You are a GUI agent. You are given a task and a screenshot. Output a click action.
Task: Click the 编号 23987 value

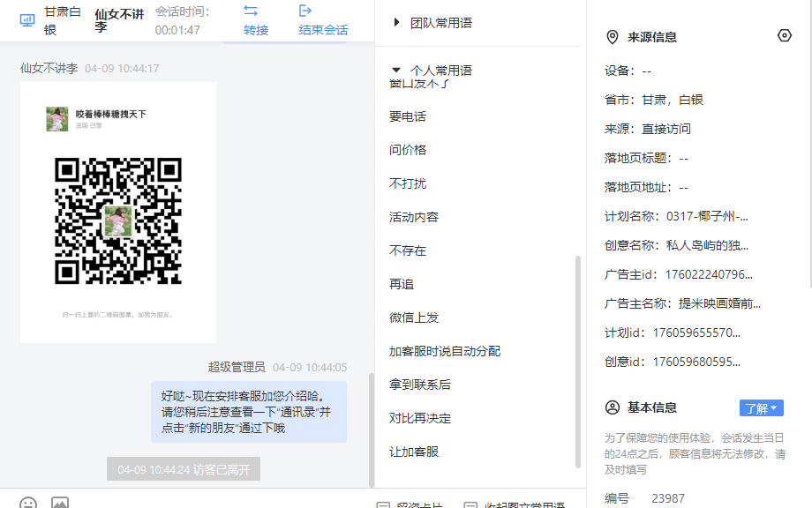pos(668,498)
